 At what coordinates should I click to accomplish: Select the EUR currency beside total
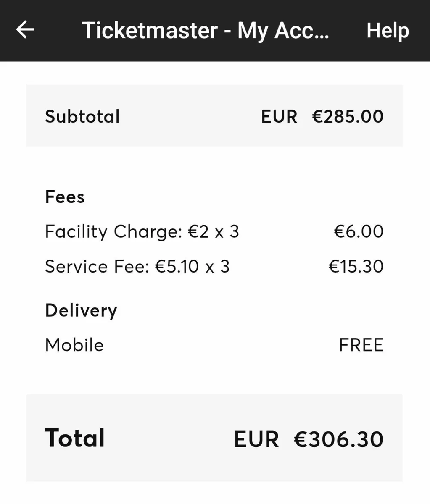[x=256, y=439]
